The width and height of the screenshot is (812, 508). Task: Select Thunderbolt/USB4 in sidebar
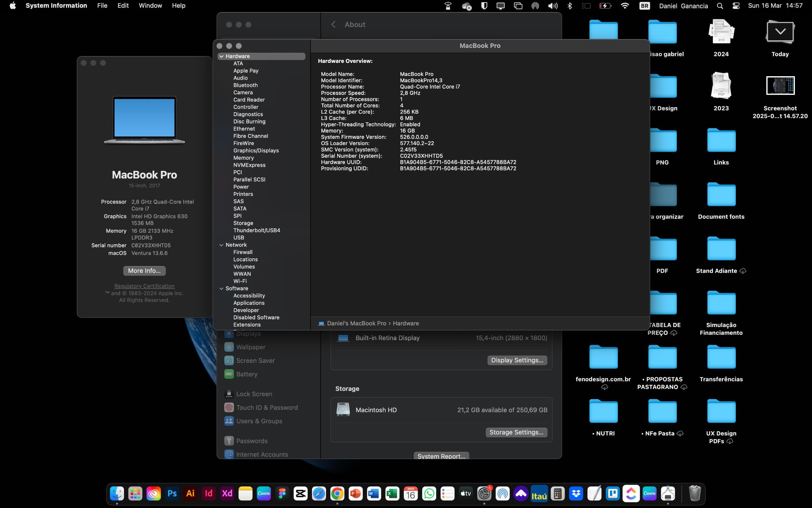(257, 231)
